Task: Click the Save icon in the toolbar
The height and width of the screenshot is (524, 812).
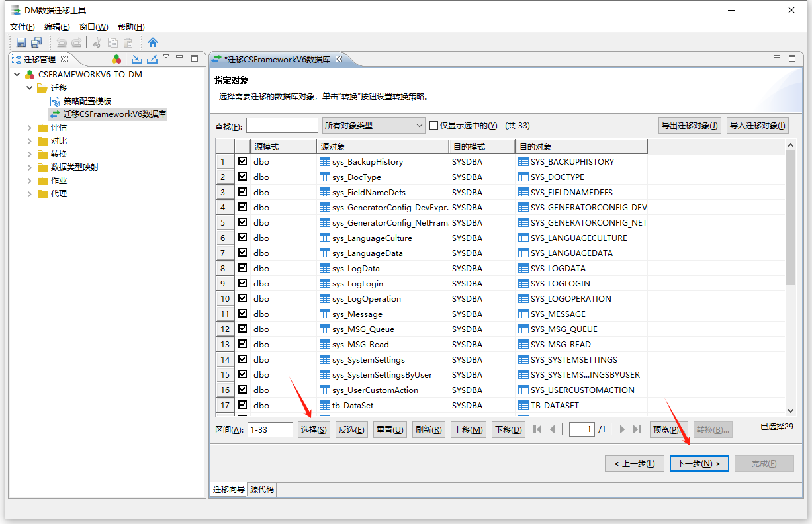Action: (x=21, y=42)
